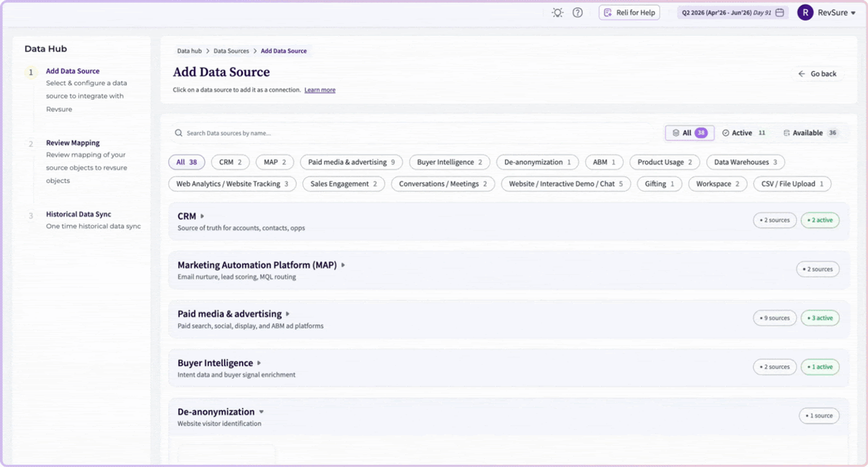The width and height of the screenshot is (868, 467).
Task: Click the MAP '2 sources' badge
Action: click(x=818, y=269)
